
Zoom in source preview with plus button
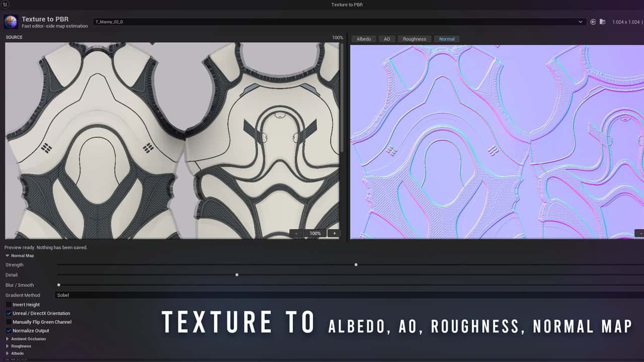[x=334, y=233]
